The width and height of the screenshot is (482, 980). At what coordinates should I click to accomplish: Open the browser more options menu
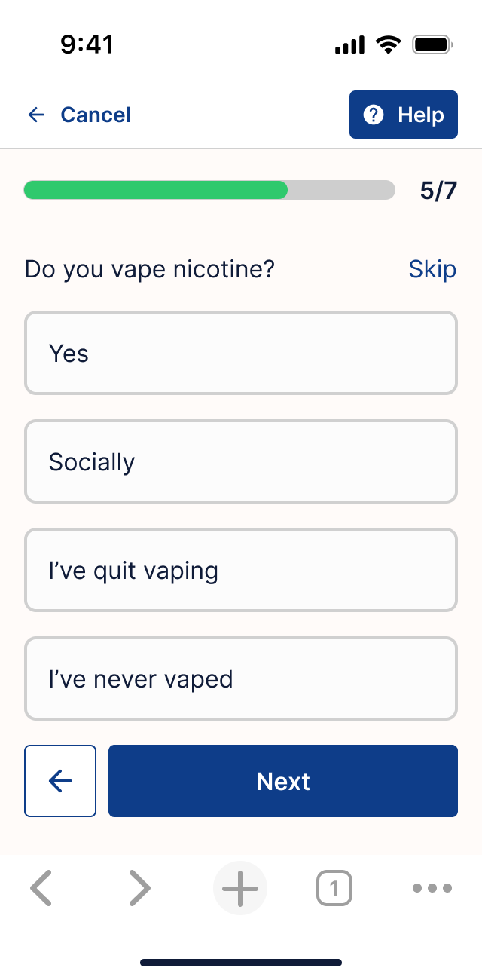click(x=432, y=888)
